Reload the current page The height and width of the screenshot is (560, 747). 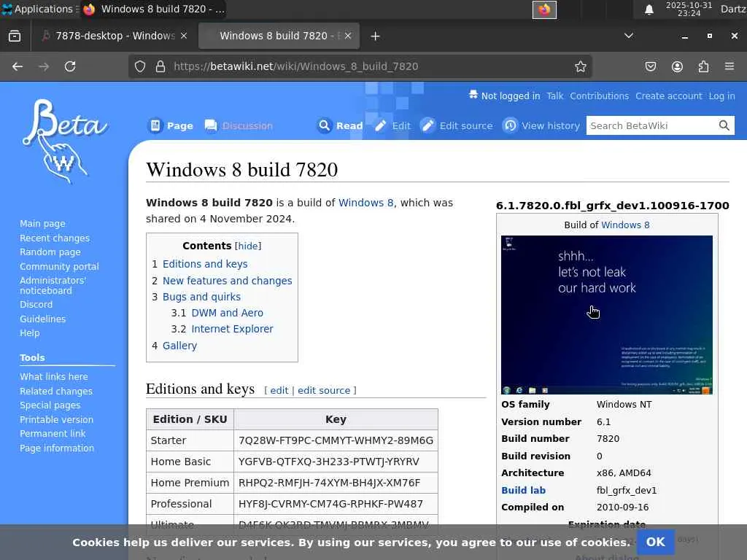click(x=70, y=66)
